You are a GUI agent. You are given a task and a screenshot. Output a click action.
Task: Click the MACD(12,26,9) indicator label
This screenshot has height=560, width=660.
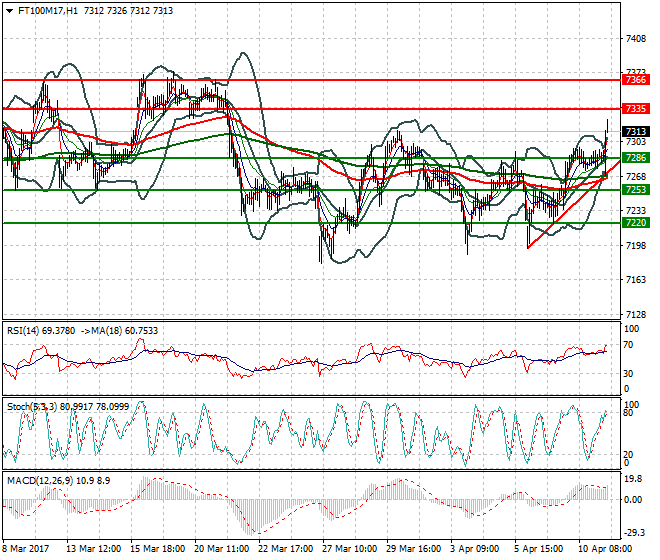[x=40, y=480]
